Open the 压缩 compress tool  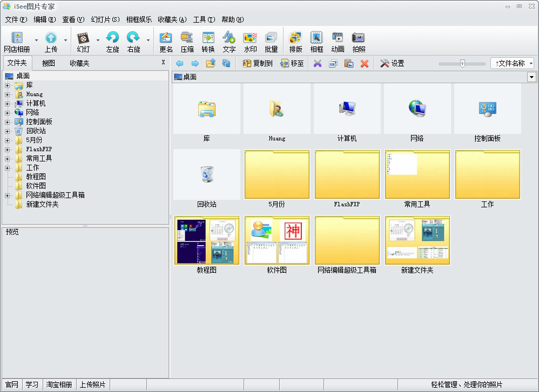[187, 41]
